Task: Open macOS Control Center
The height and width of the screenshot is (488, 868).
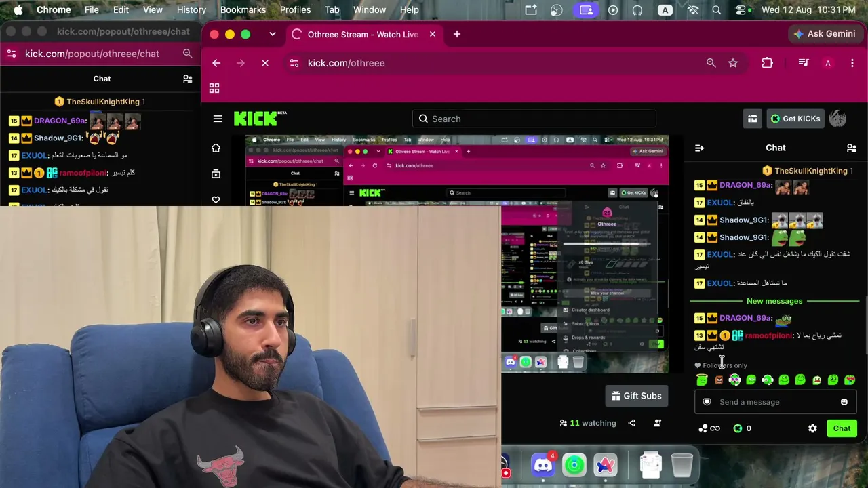Action: [743, 10]
